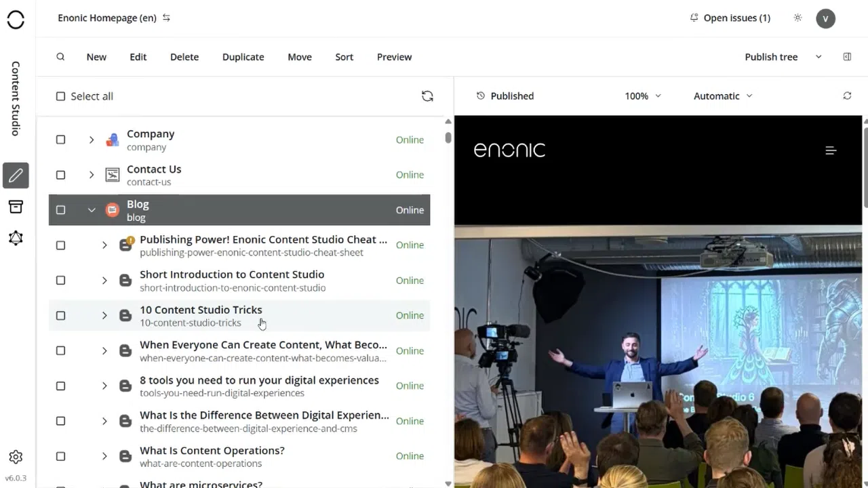Tick the Publishing Power row checkbox
Screen dimensions: 868x488
(x=60, y=245)
